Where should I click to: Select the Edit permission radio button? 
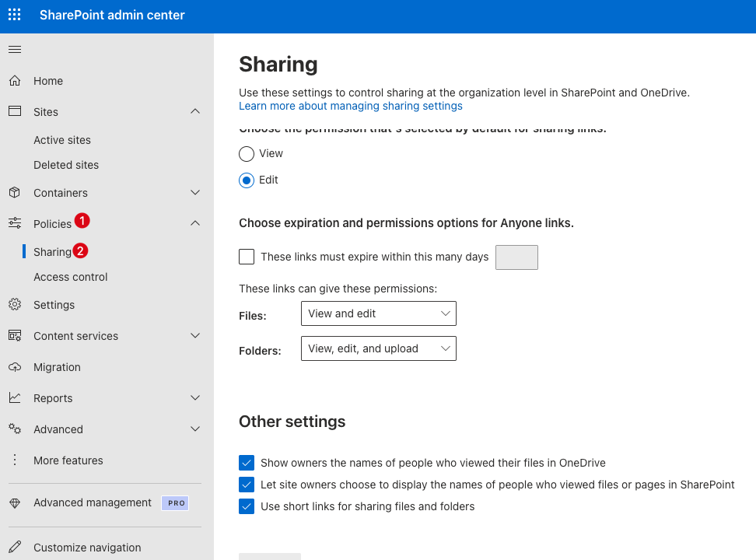pyautogui.click(x=247, y=180)
